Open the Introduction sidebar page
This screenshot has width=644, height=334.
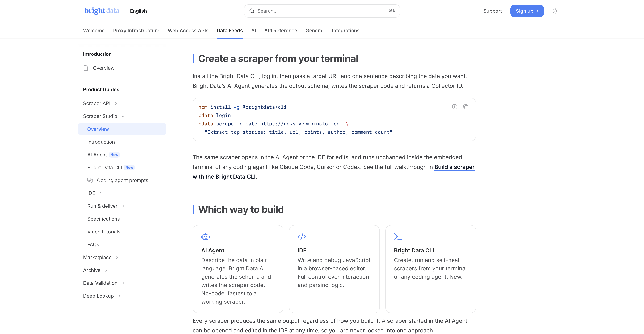[101, 142]
